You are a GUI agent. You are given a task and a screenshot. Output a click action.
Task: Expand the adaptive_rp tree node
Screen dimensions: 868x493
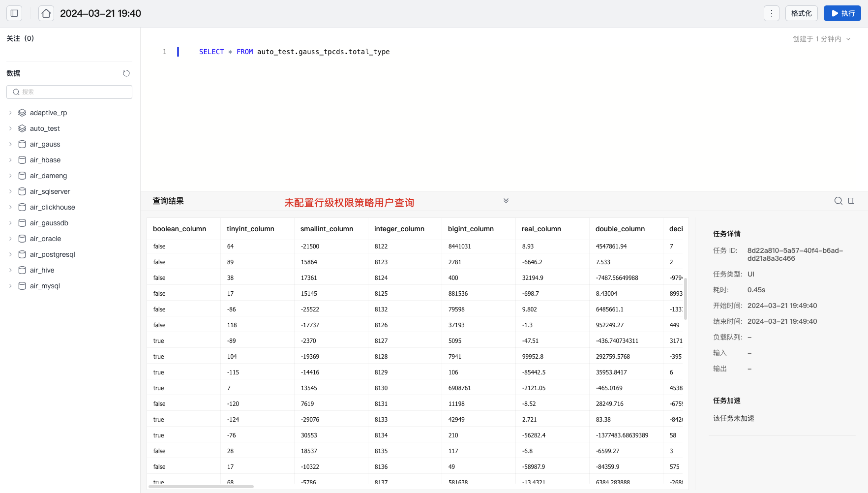click(x=10, y=113)
